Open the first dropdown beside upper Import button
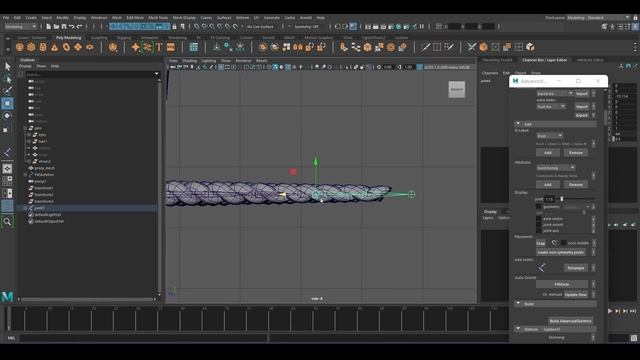The height and width of the screenshot is (360, 640). (x=555, y=93)
